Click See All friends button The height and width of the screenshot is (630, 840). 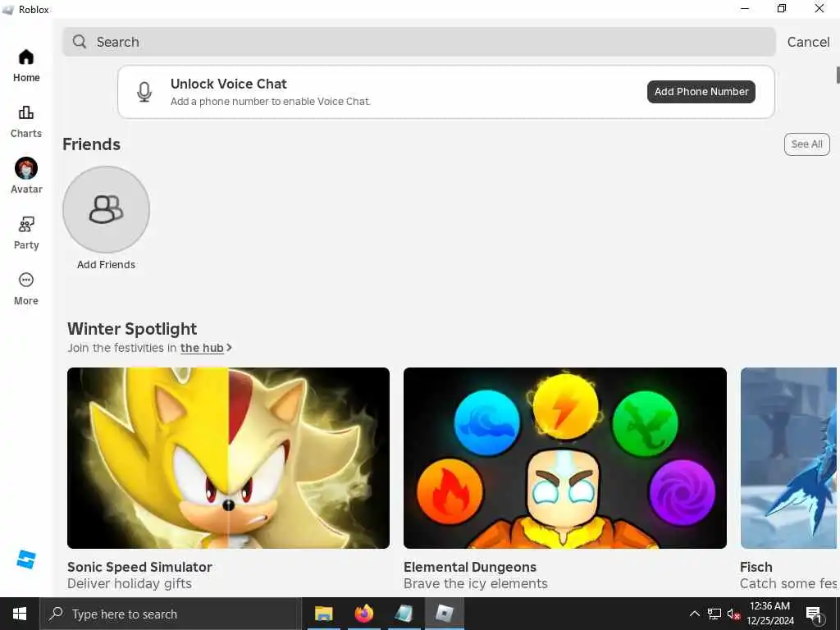click(807, 144)
